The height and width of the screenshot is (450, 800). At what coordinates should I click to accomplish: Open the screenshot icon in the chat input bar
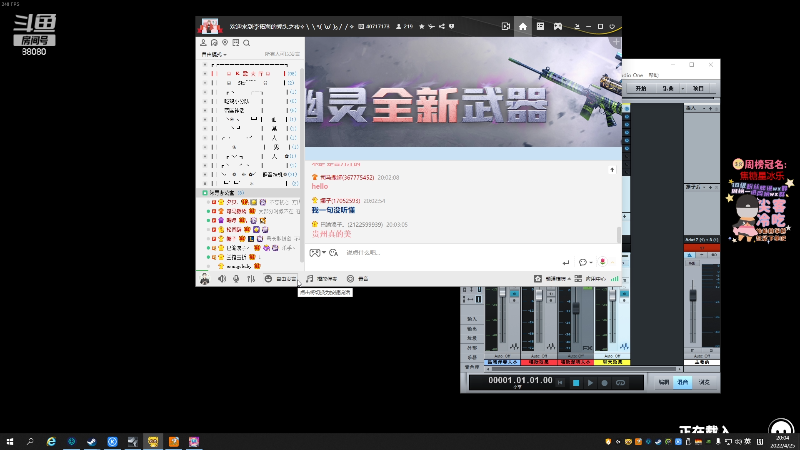click(x=315, y=253)
